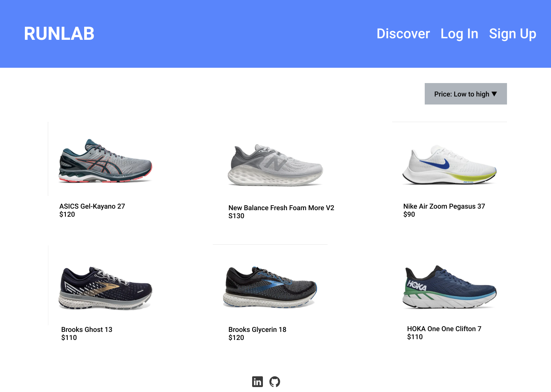551x392 pixels.
Task: Open the Log In page
Action: (459, 34)
